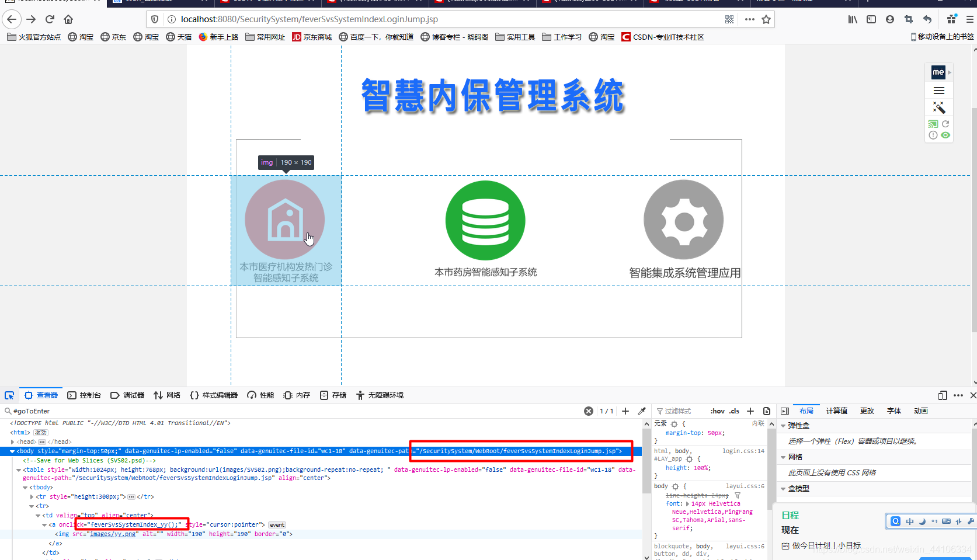Select the 计算值 Computed sidebar tab
Screen dimensions: 977x560
[837, 411]
